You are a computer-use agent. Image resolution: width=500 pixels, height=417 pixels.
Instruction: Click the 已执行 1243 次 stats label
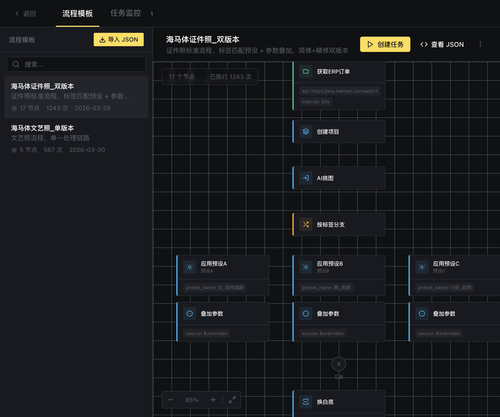click(230, 77)
